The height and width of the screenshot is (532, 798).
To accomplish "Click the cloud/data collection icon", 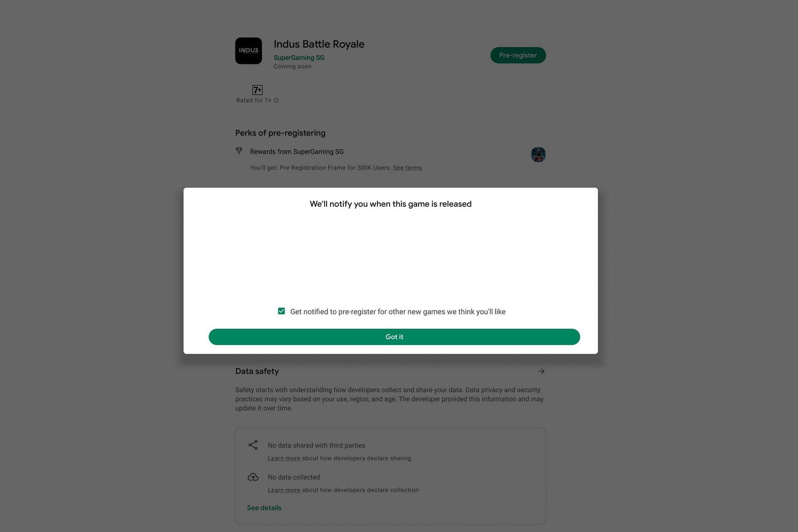I will click(x=252, y=477).
